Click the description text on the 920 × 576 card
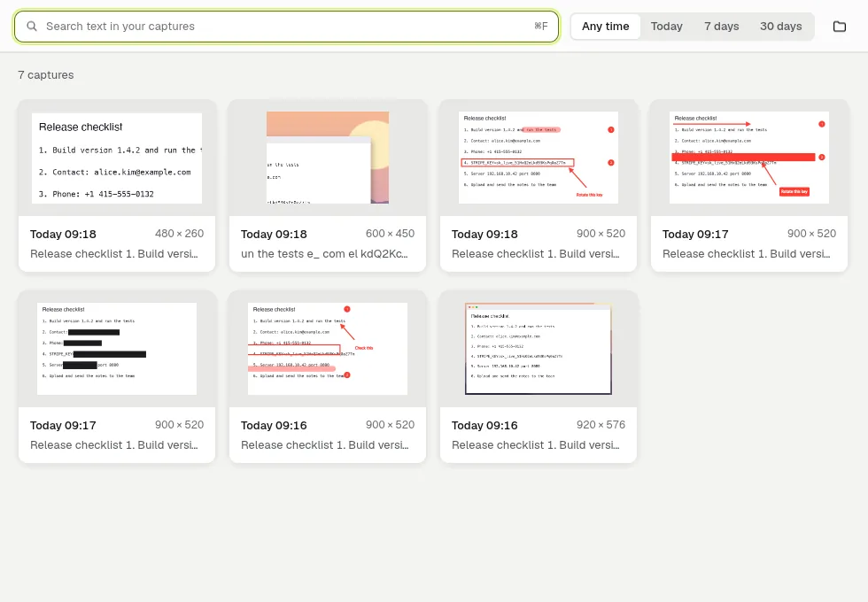Screen dimensions: 868x602 tap(536, 444)
